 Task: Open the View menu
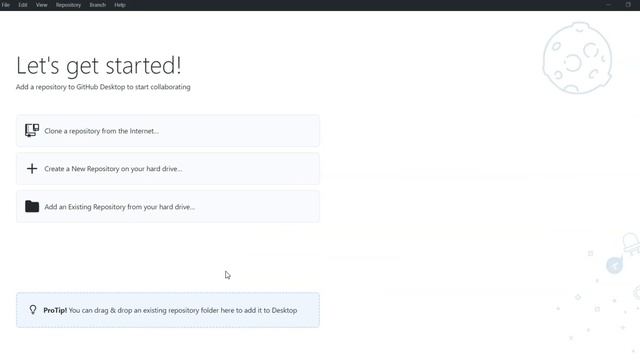pyautogui.click(x=42, y=5)
